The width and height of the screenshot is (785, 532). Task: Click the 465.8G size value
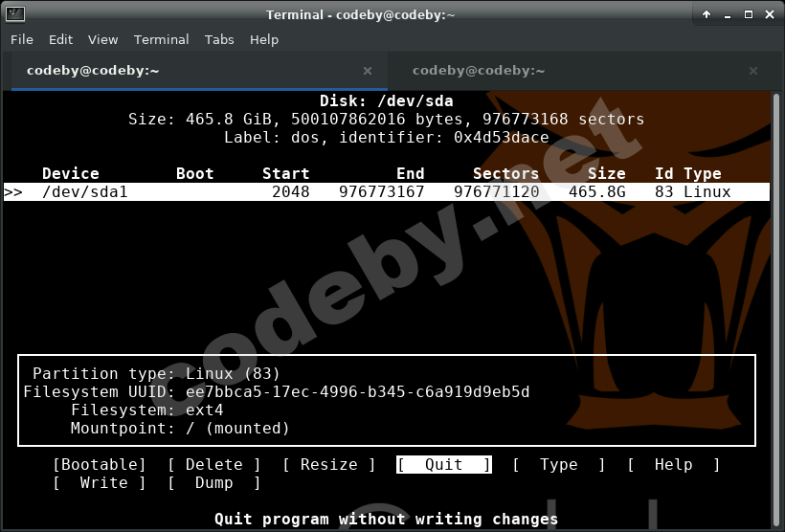[x=597, y=191]
